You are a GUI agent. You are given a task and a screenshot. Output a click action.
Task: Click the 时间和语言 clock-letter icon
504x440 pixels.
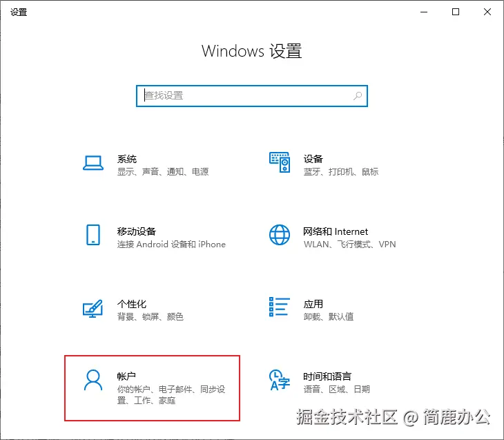pos(280,380)
